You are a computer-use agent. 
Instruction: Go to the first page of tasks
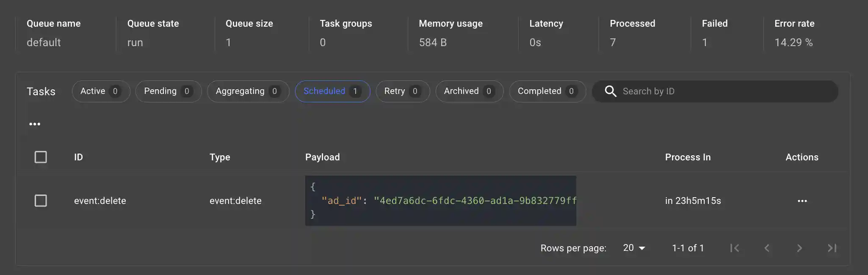(735, 248)
